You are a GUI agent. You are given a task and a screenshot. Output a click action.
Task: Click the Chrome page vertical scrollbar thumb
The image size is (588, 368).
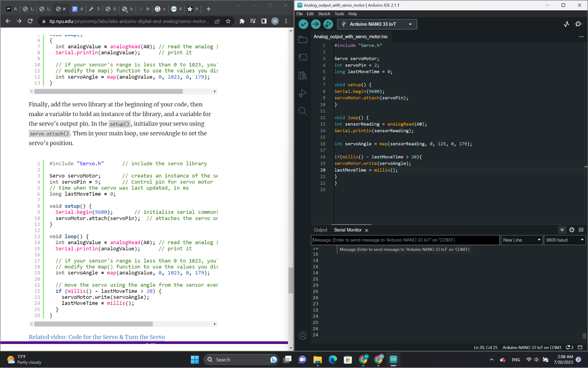(x=291, y=281)
